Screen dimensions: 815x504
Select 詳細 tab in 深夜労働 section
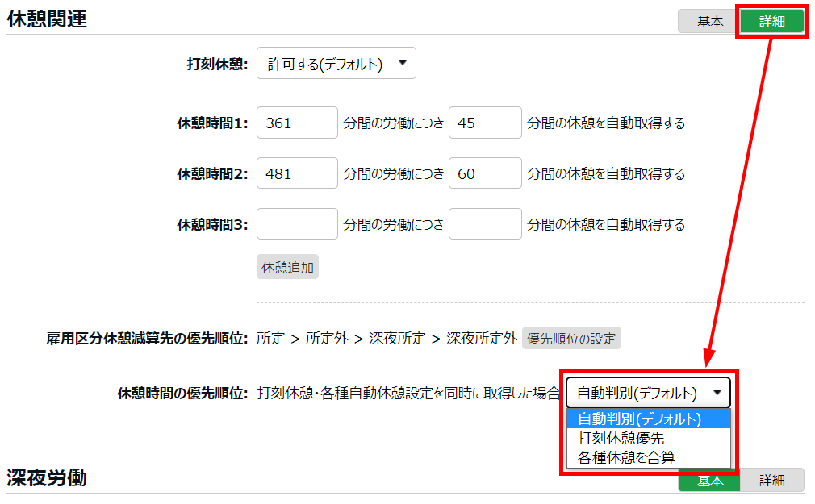[x=771, y=481]
